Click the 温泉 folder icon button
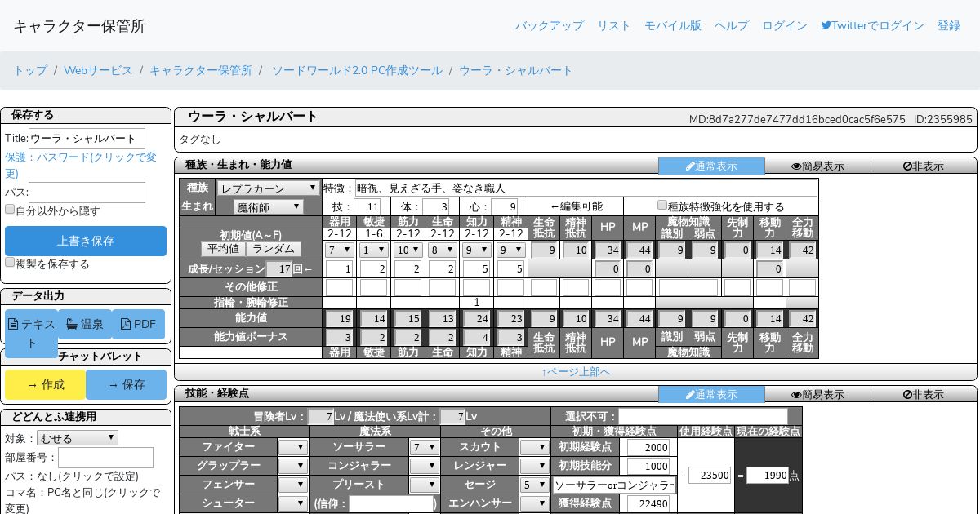 [72, 324]
